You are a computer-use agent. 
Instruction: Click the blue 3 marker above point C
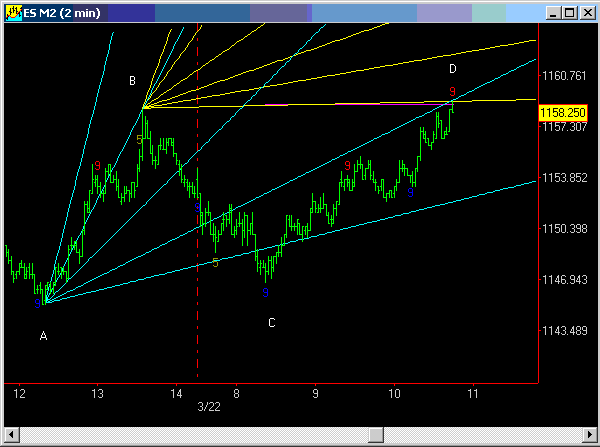pos(265,293)
